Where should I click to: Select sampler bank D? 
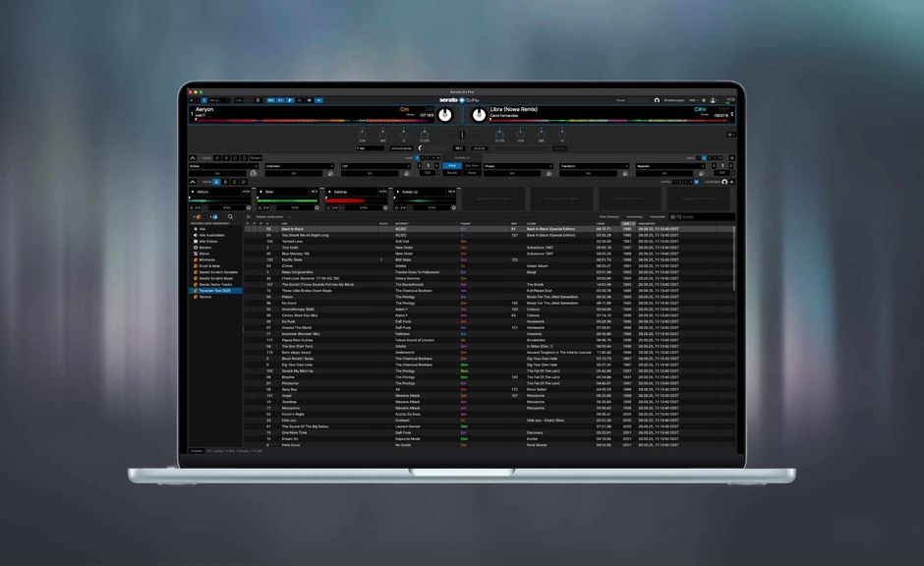pyautogui.click(x=244, y=182)
